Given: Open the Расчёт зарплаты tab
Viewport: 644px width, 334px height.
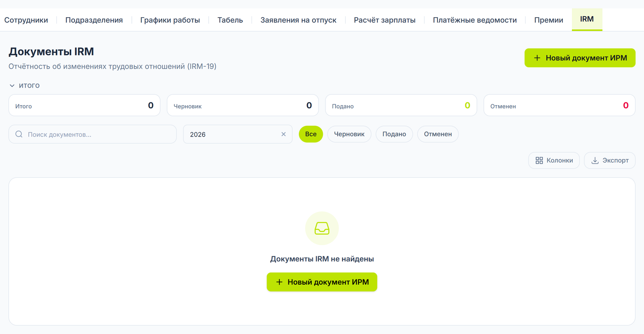Looking at the screenshot, I should tap(385, 20).
